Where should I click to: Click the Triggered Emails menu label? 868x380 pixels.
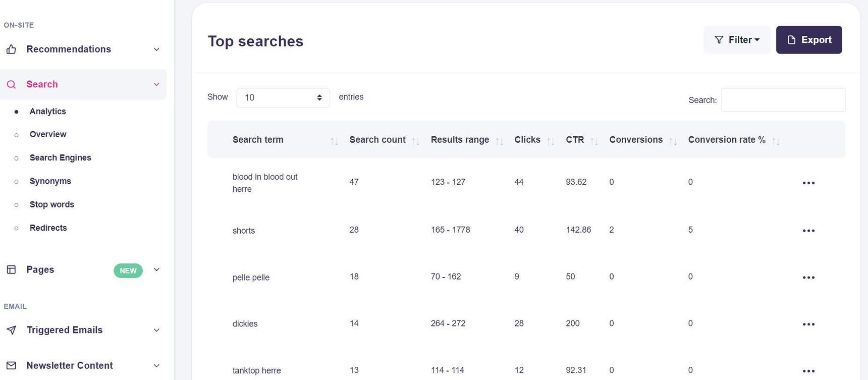point(65,330)
